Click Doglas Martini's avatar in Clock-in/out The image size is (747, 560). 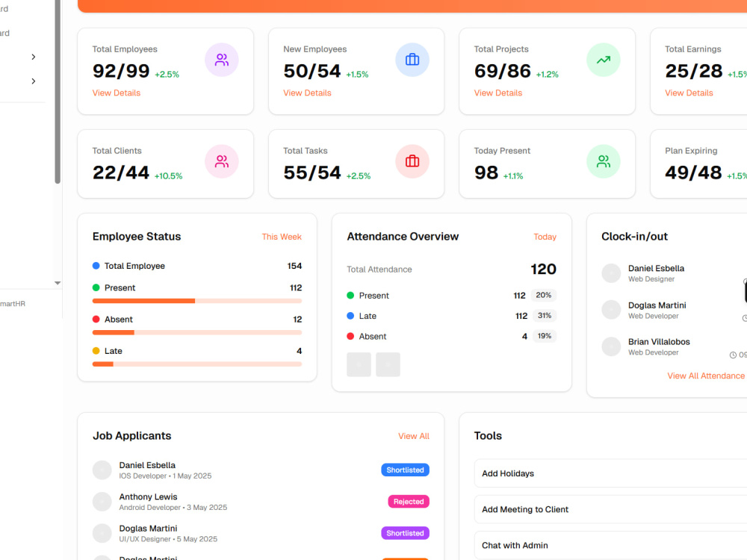pyautogui.click(x=611, y=310)
